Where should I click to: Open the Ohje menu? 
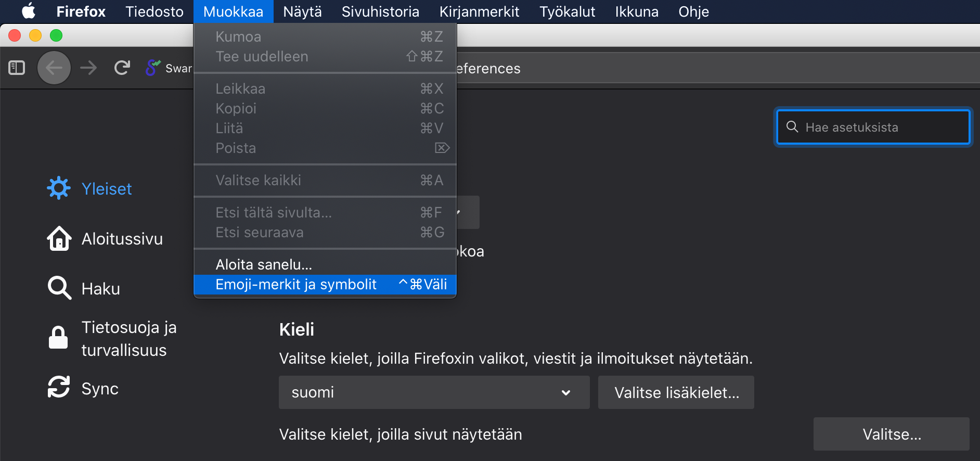[693, 11]
